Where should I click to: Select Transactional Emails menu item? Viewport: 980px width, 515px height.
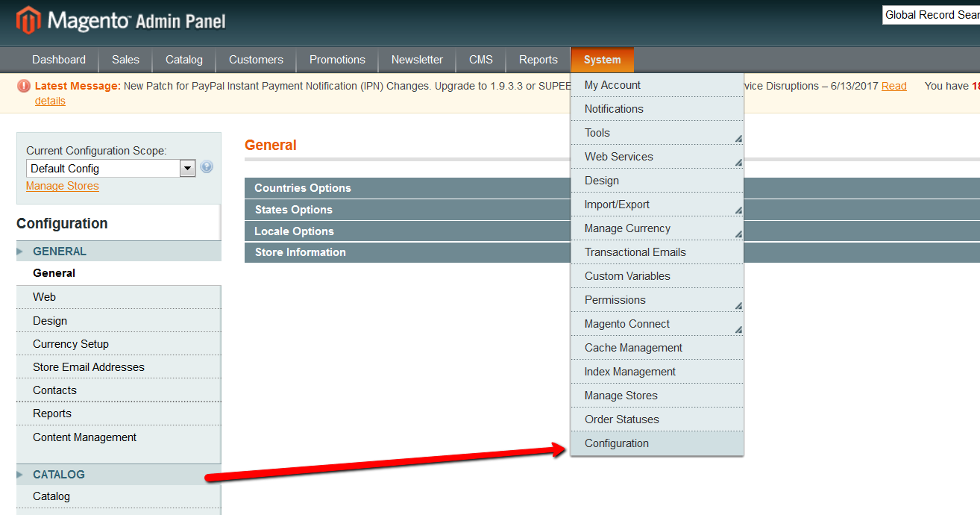(657, 252)
